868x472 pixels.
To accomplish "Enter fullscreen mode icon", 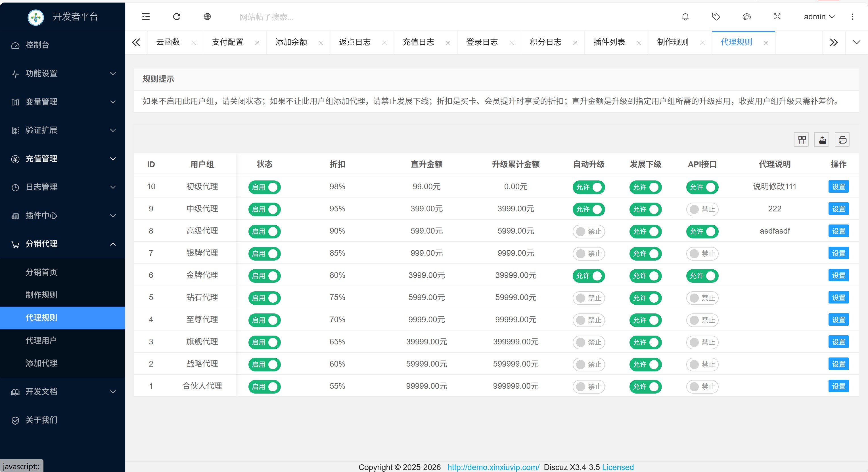I will tap(777, 16).
